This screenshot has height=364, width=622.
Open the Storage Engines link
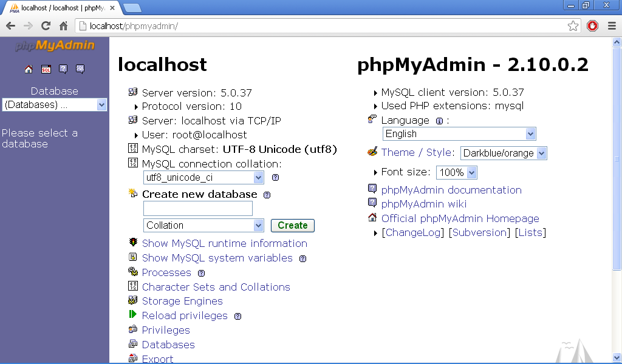pos(182,301)
